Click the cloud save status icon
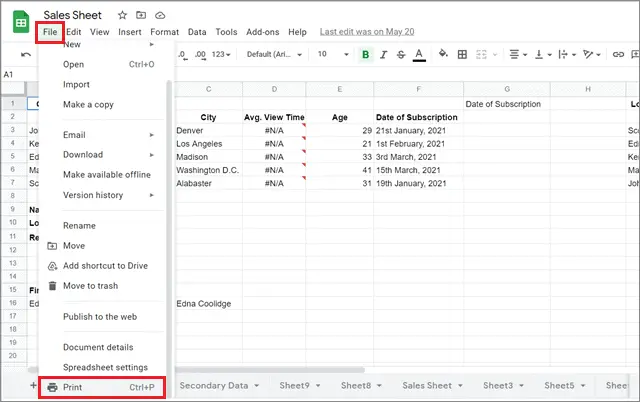 pyautogui.click(x=161, y=16)
